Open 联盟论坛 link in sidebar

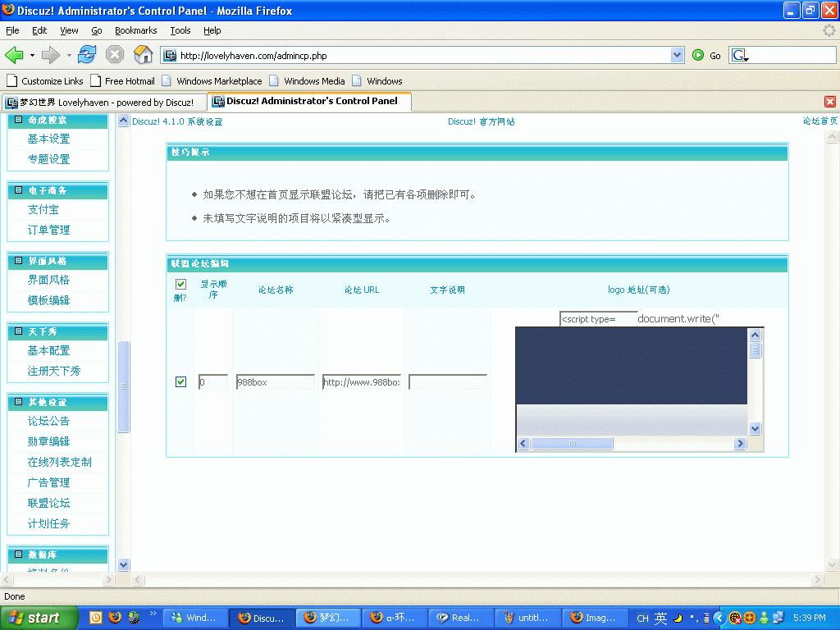tap(48, 503)
